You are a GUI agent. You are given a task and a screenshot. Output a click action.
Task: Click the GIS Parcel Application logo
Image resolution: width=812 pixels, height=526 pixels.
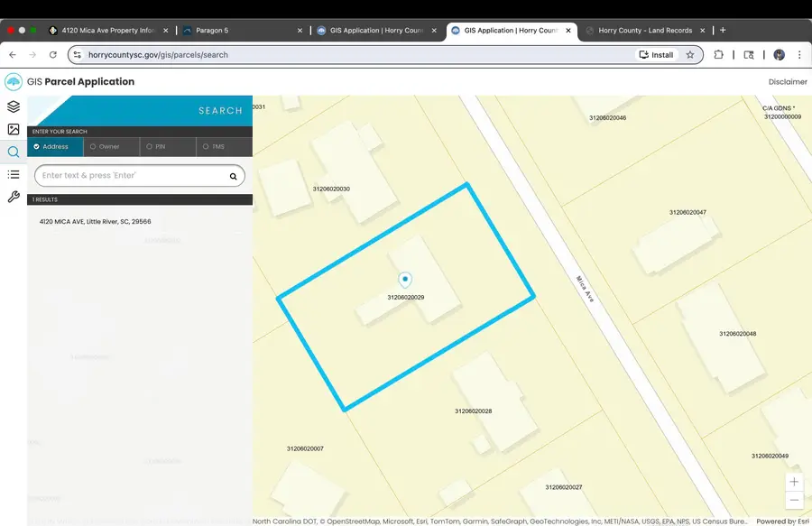[13, 81]
